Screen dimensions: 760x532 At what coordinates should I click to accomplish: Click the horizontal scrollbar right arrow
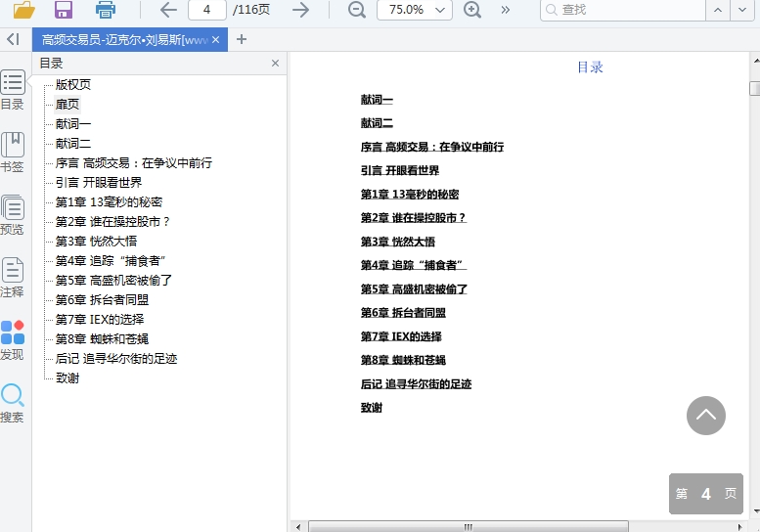point(740,527)
